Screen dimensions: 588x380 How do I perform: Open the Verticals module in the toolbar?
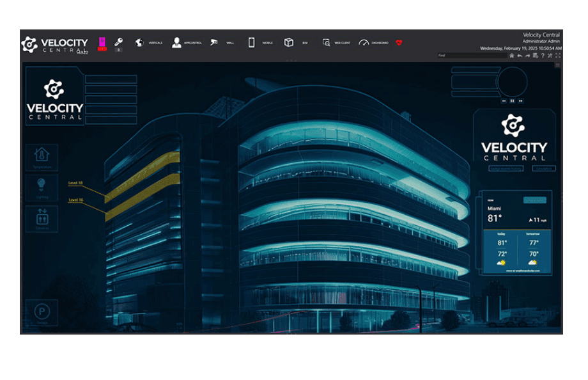138,42
